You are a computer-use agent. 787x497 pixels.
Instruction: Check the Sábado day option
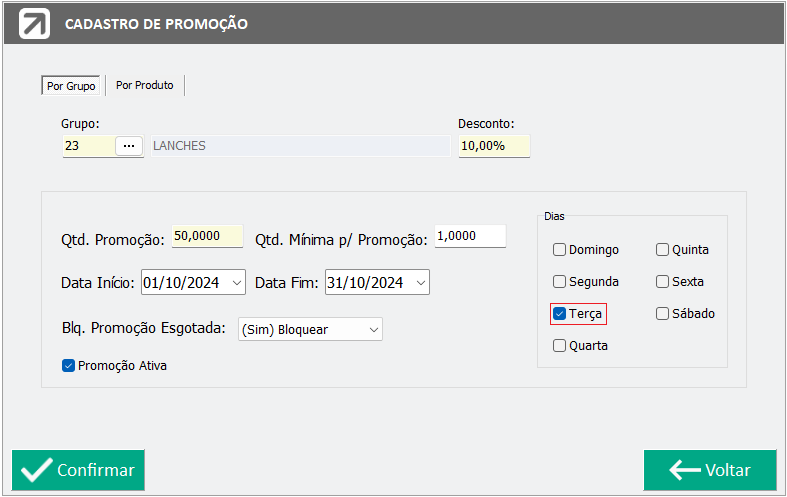pos(663,314)
